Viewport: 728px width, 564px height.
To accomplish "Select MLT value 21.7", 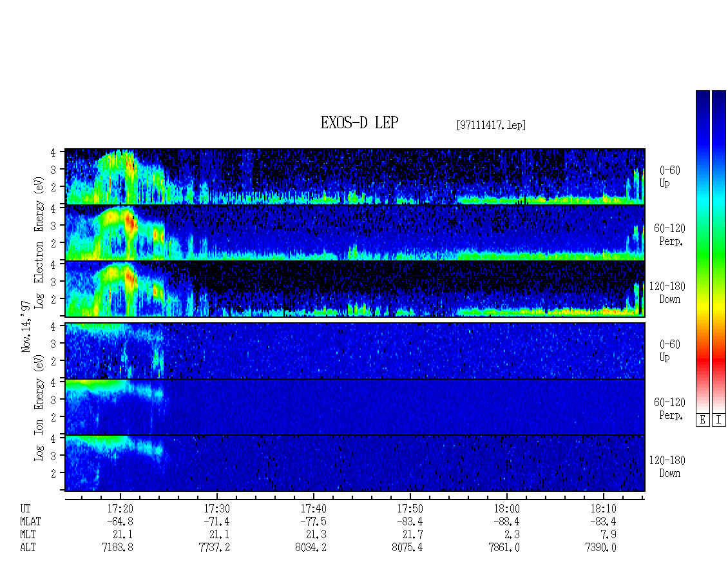I will (412, 535).
